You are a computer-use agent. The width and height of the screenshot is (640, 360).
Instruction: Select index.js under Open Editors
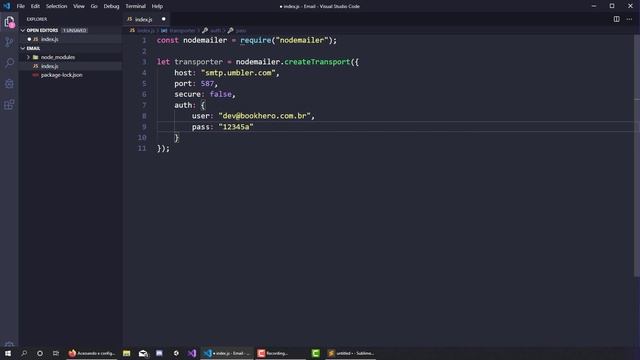coord(49,39)
